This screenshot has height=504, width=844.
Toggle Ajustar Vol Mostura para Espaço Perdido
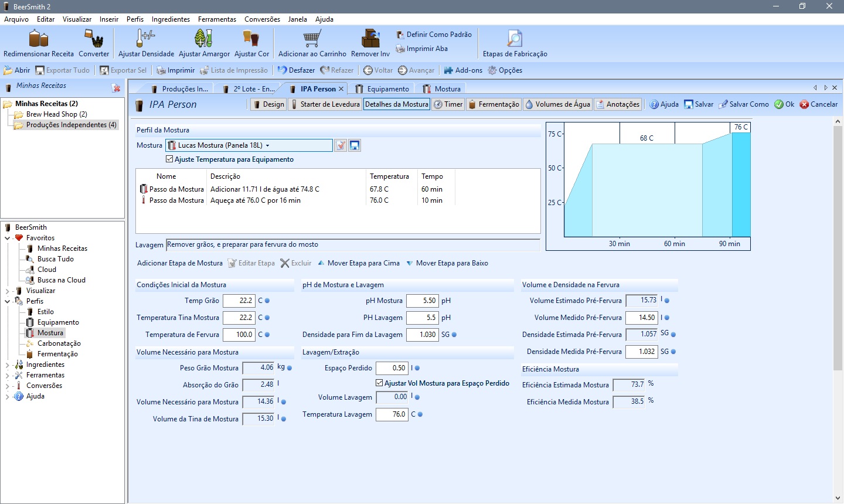pyautogui.click(x=379, y=383)
